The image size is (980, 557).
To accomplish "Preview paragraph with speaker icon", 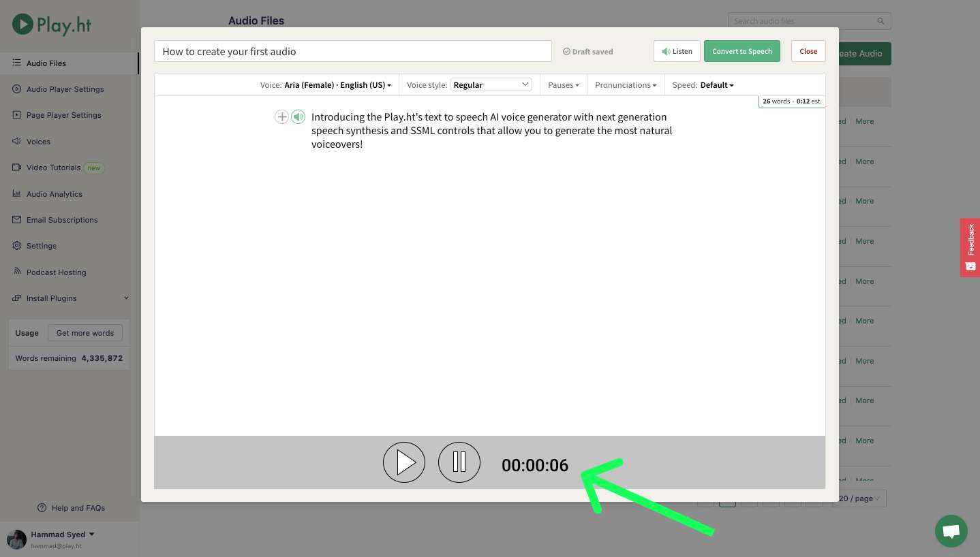I will point(298,116).
